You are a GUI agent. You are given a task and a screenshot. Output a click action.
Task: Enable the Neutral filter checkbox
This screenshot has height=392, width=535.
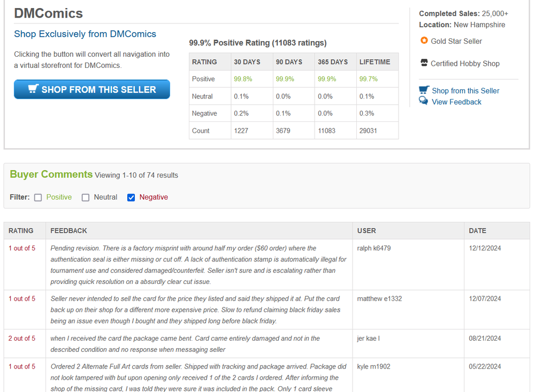86,197
